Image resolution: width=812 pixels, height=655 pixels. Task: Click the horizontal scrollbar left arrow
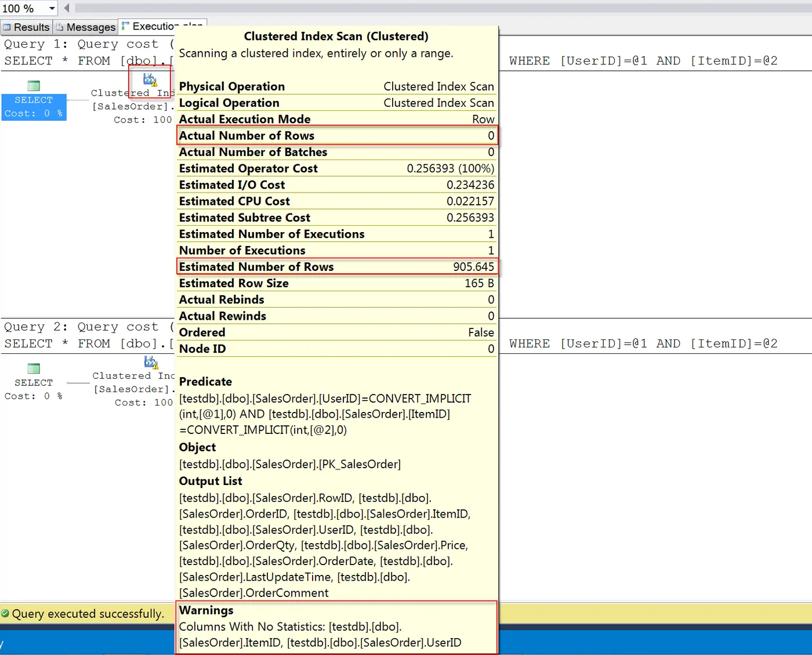[x=67, y=8]
